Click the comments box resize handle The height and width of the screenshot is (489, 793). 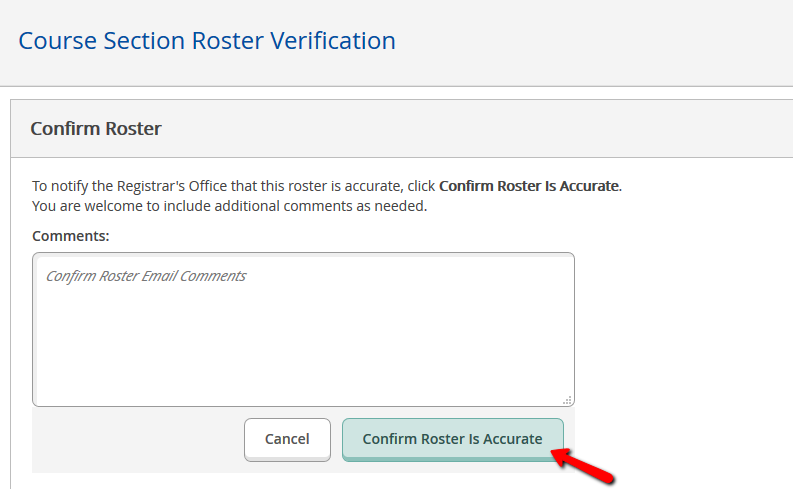coord(567,399)
